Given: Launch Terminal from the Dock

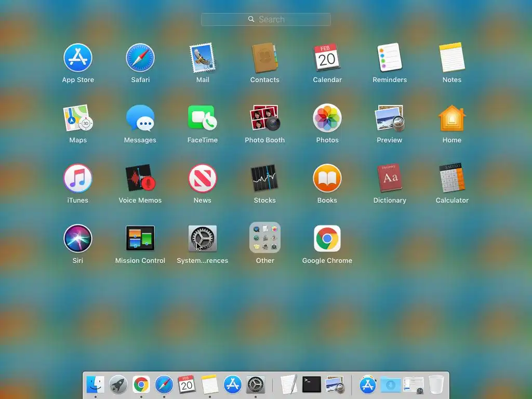Looking at the screenshot, I should [312, 384].
